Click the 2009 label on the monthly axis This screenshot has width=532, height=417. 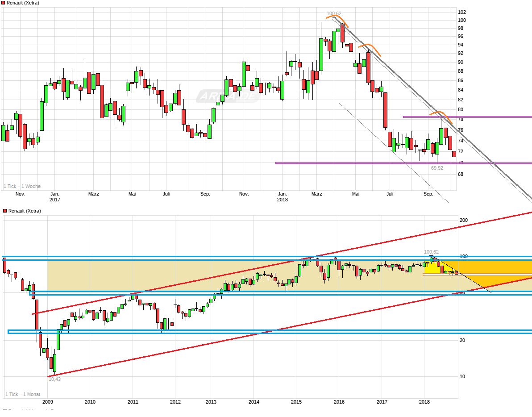[x=49, y=402]
